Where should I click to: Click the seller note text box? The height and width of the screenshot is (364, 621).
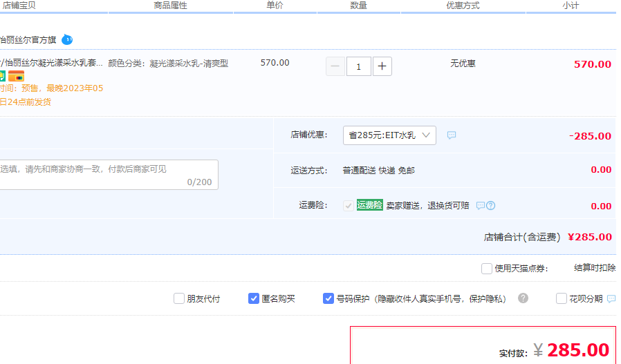(x=109, y=175)
